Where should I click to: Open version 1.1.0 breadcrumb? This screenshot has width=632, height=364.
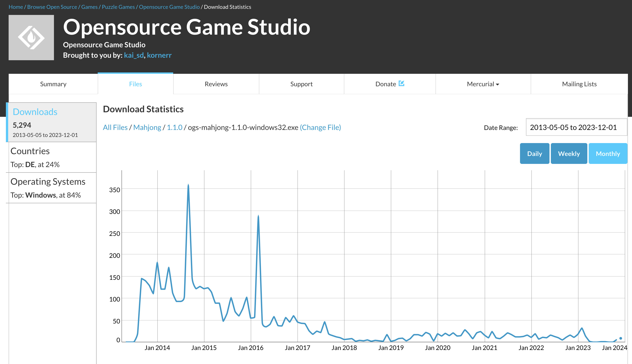tap(175, 127)
